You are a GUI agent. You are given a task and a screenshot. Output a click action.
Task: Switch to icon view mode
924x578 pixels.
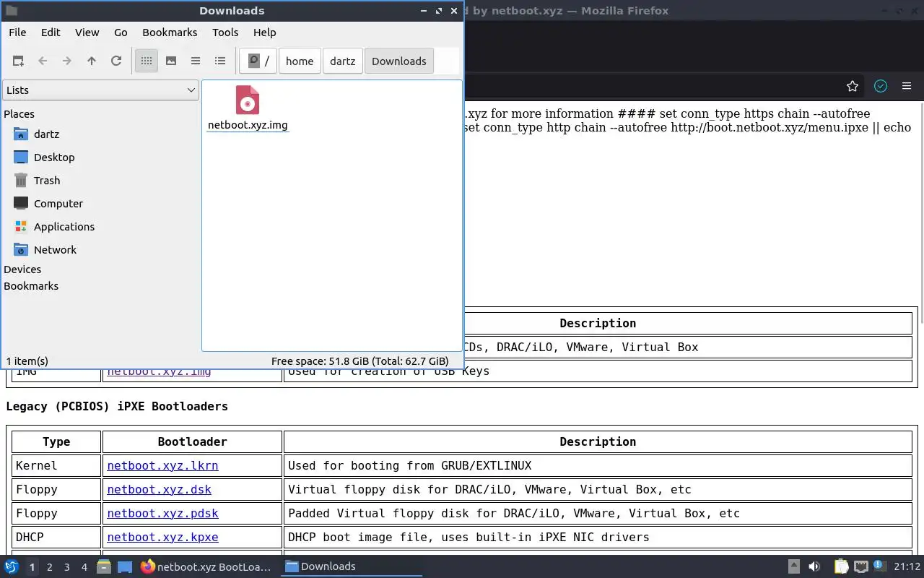point(147,61)
